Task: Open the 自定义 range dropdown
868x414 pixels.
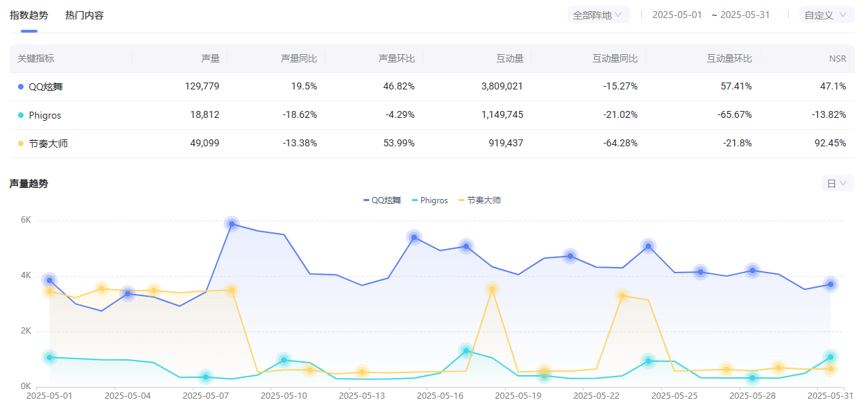Action: [x=826, y=15]
